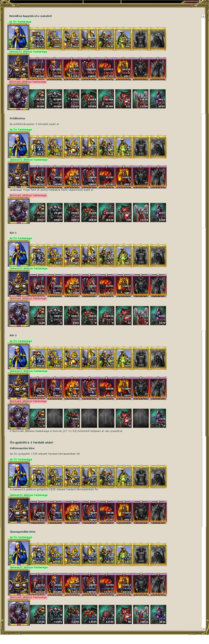Screen dimensions: 209x644
Task: Click the Kör 2 monster unit with 3270
Action: (158, 419)
